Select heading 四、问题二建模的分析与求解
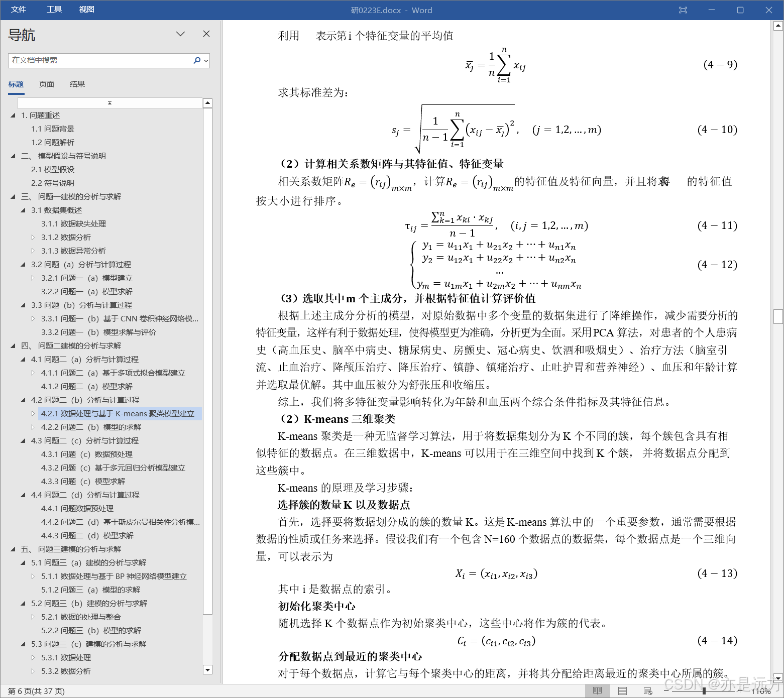The image size is (784, 698). click(x=71, y=346)
